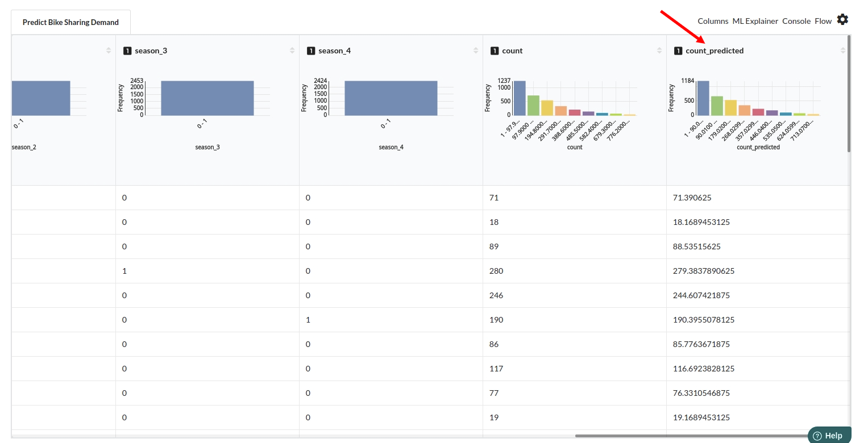868x443 pixels.
Task: Click numeric type icon beside count_predicted header
Action: 678,51
